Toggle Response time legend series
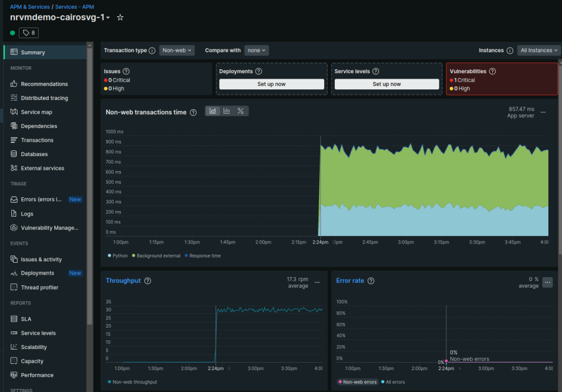Image resolution: width=562 pixels, height=392 pixels. 203,256
